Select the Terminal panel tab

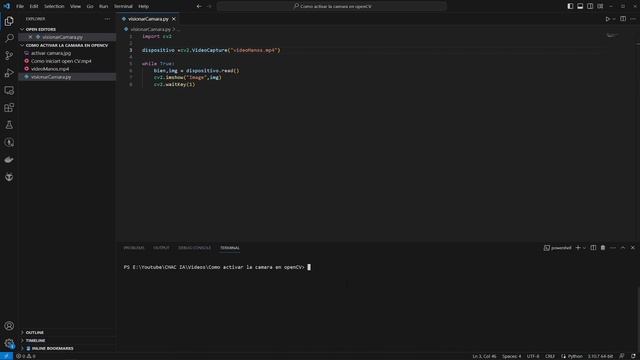click(230, 248)
